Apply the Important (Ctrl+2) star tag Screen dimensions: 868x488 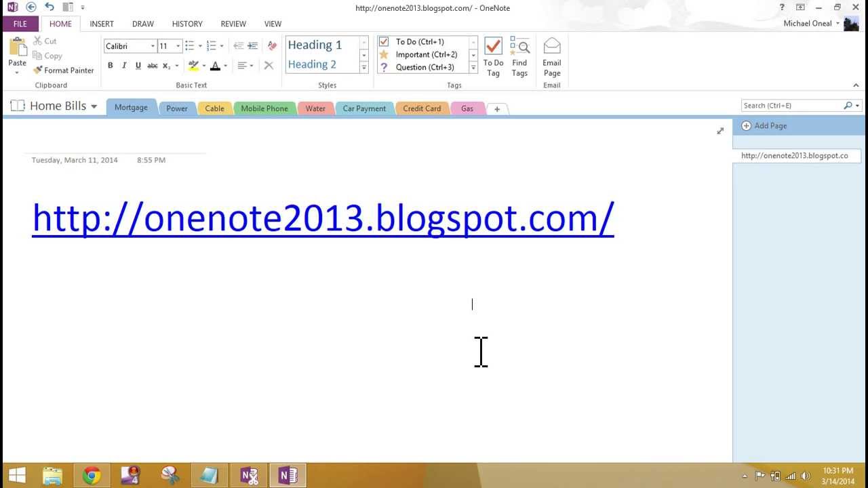418,55
